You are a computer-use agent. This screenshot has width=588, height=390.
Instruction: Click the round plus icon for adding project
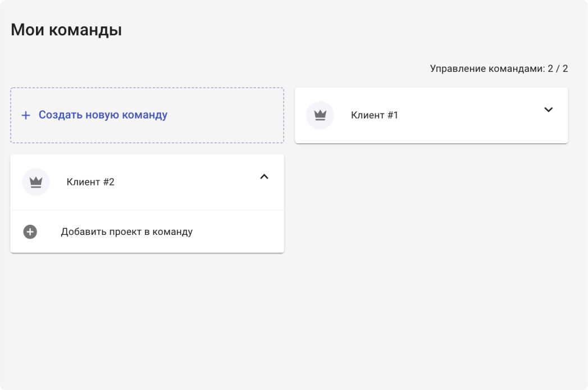[30, 232]
